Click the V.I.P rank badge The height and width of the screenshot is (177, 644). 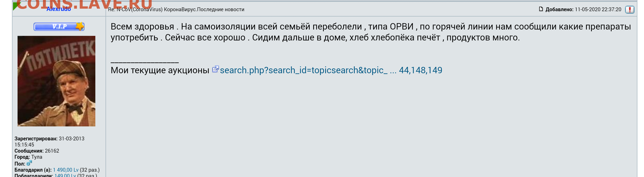pyautogui.click(x=59, y=26)
